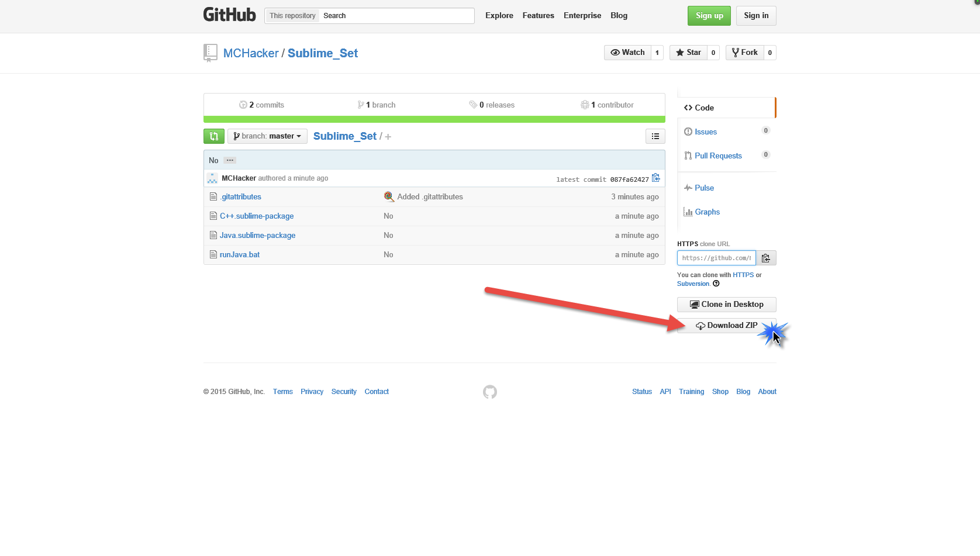Switch clone method to HTTPS link
This screenshot has width=980, height=556.
pyautogui.click(x=743, y=275)
